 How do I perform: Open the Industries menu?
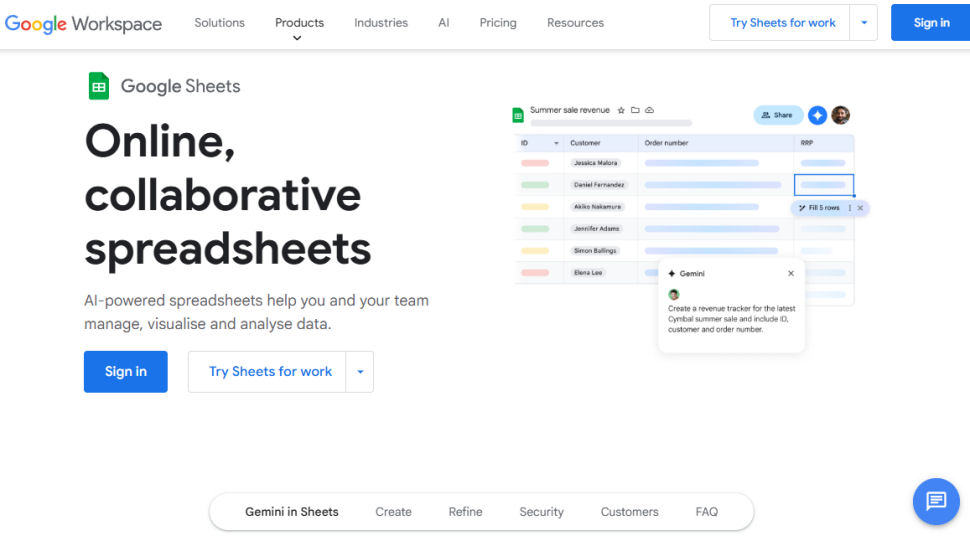coord(381,23)
